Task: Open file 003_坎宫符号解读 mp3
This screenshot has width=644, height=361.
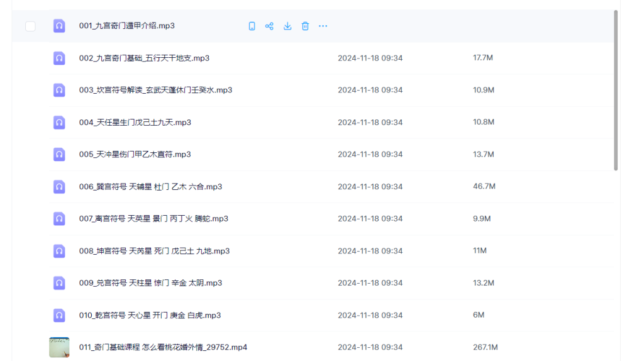Action: tap(155, 90)
